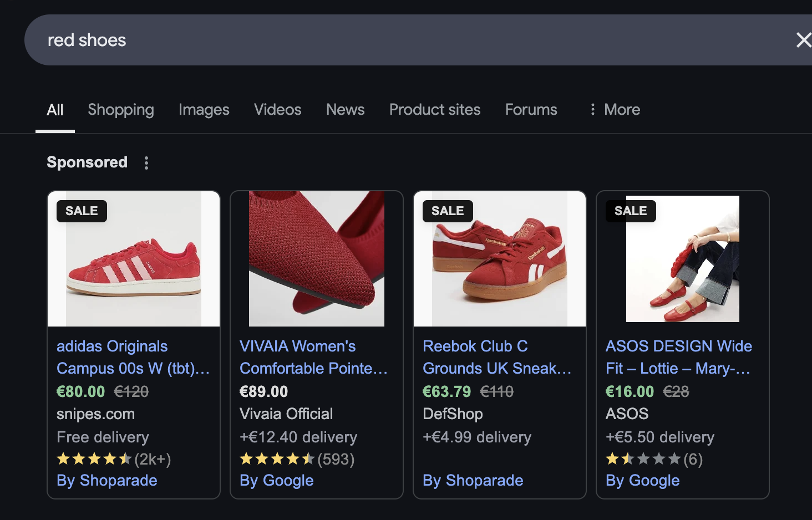Image resolution: width=812 pixels, height=520 pixels.
Task: Open the More search filters menu
Action: [615, 110]
